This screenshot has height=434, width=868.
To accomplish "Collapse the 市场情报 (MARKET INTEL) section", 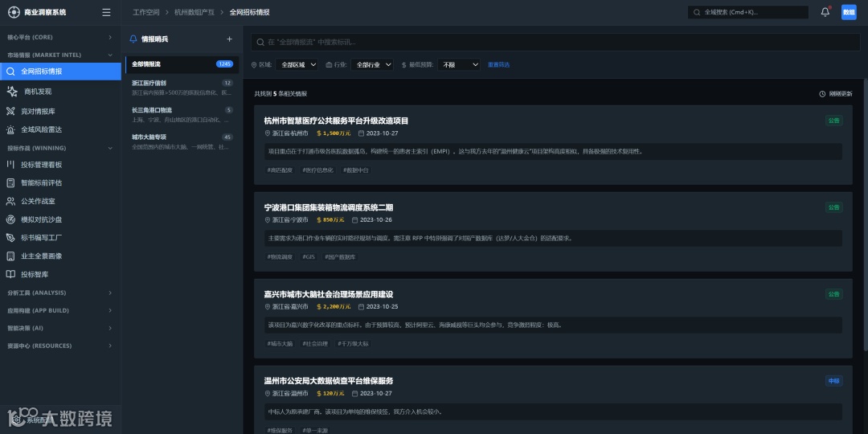I will pyautogui.click(x=60, y=55).
